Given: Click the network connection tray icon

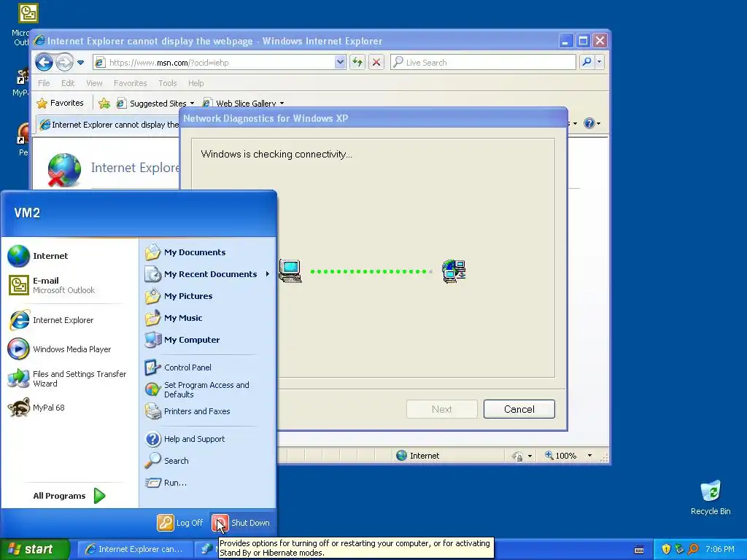Looking at the screenshot, I should [x=680, y=549].
